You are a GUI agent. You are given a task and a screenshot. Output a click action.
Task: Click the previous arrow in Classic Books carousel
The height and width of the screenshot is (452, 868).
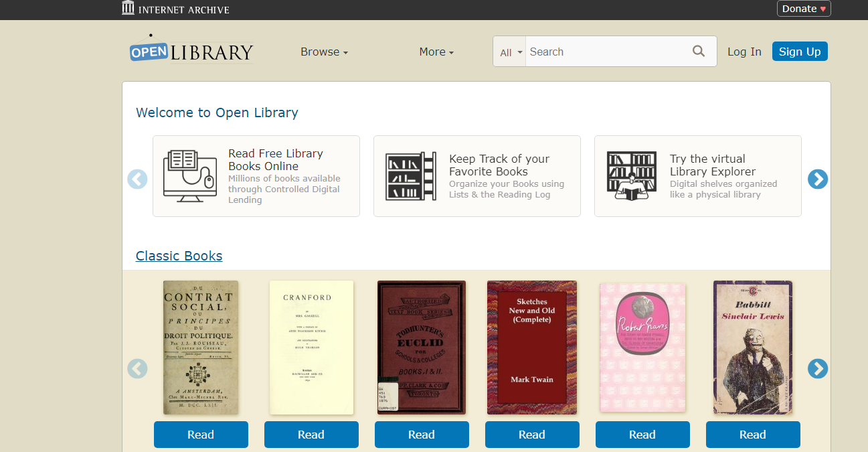point(137,368)
